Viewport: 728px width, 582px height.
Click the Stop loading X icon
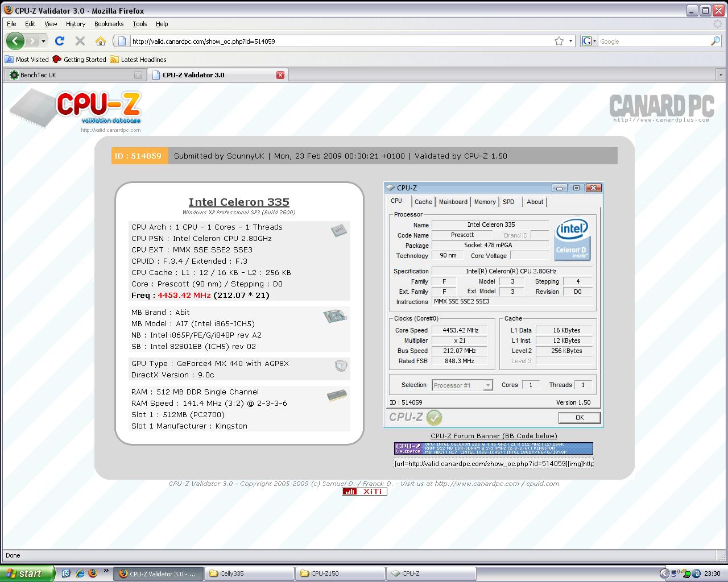(80, 41)
